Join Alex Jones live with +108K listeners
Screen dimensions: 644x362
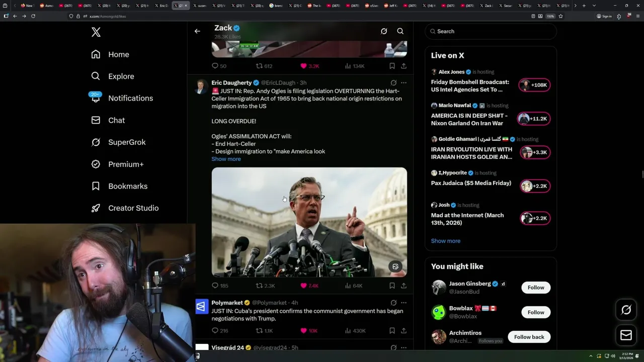(x=535, y=85)
